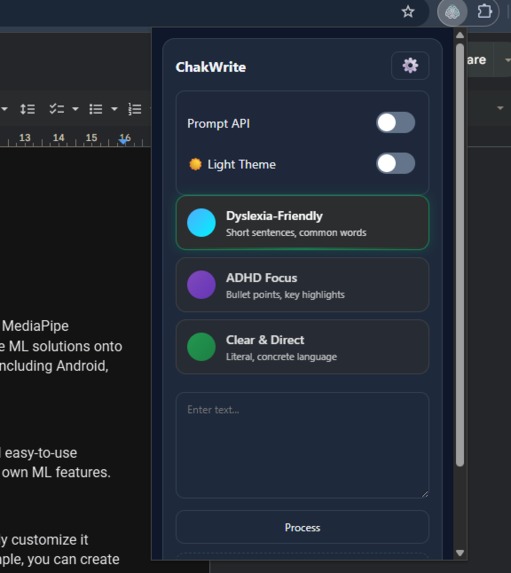Click the popup scrollbar up arrow
Screen dimensions: 511x573
pyautogui.click(x=460, y=35)
